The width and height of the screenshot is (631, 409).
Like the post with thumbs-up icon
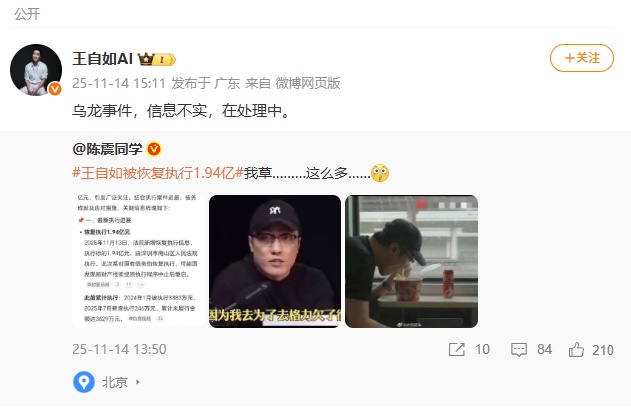pos(576,349)
